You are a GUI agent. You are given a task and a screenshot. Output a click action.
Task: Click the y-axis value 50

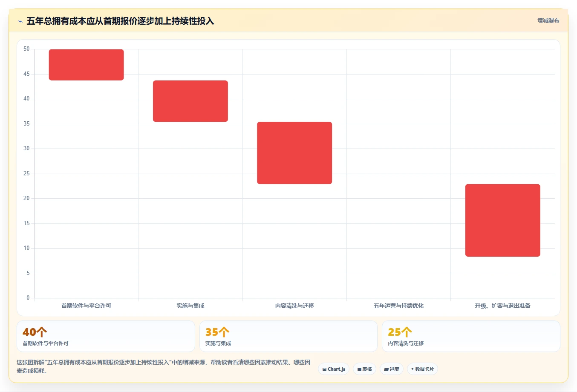(x=26, y=49)
